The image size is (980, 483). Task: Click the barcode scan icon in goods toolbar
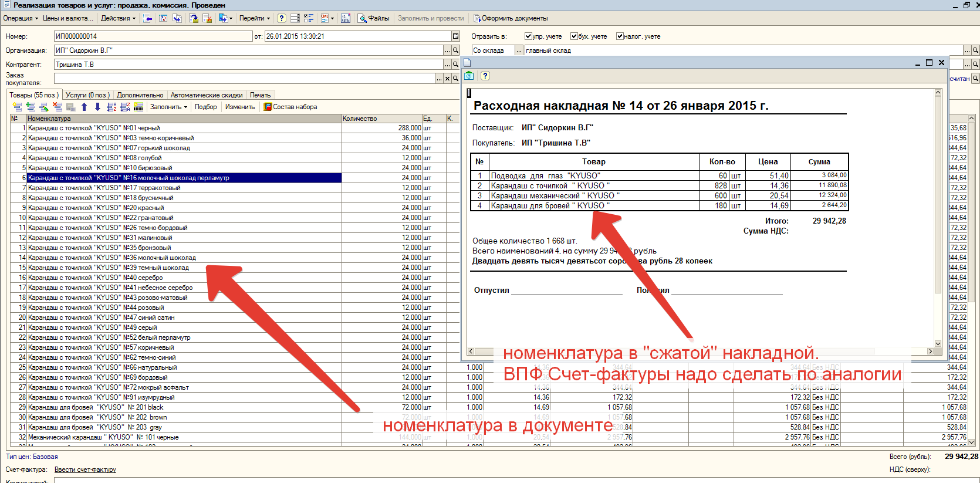click(138, 107)
